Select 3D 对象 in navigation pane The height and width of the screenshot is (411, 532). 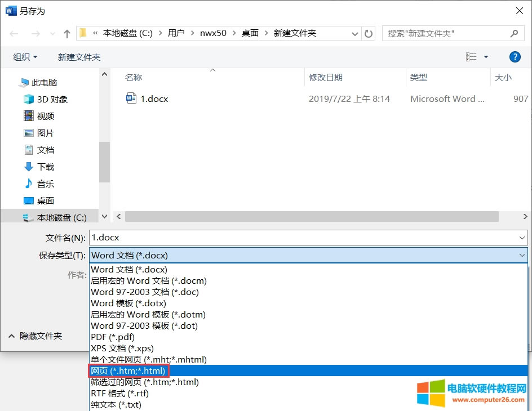tap(46, 99)
